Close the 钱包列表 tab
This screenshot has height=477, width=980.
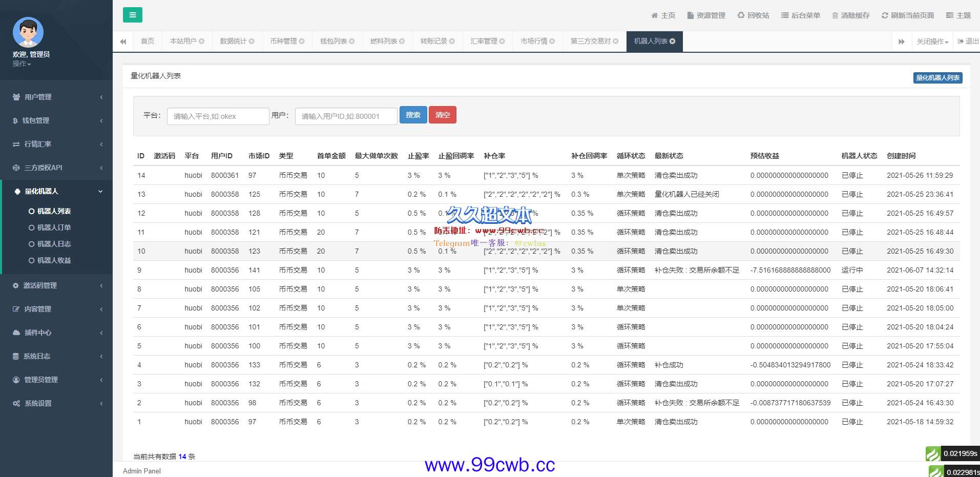[x=352, y=41]
